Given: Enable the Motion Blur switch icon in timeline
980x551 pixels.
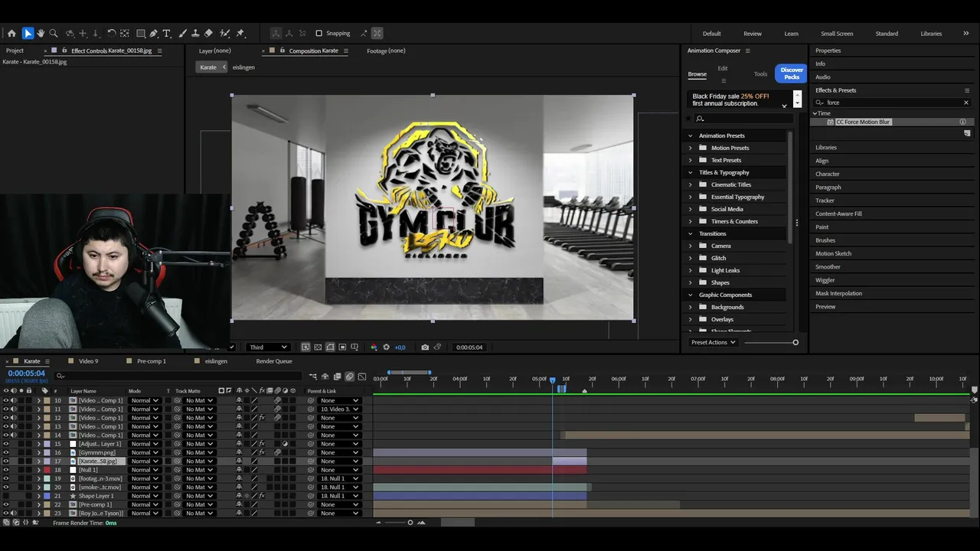Looking at the screenshot, I should click(x=350, y=376).
